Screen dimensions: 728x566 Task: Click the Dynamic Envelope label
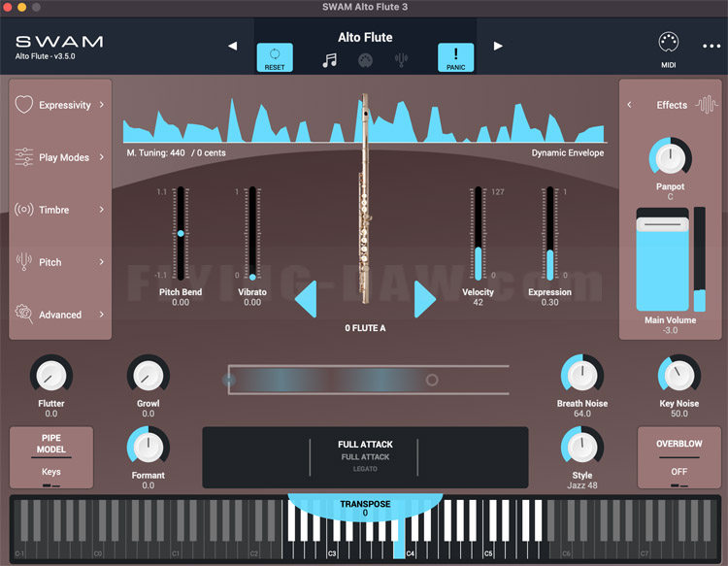point(568,152)
